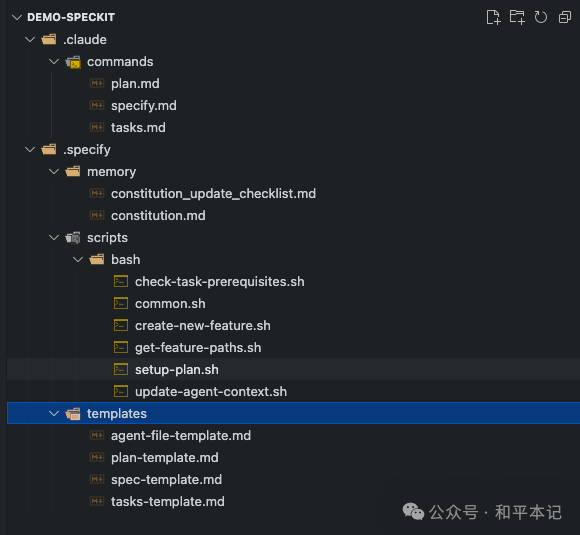
Task: Select the memory folder label
Action: coord(111,172)
